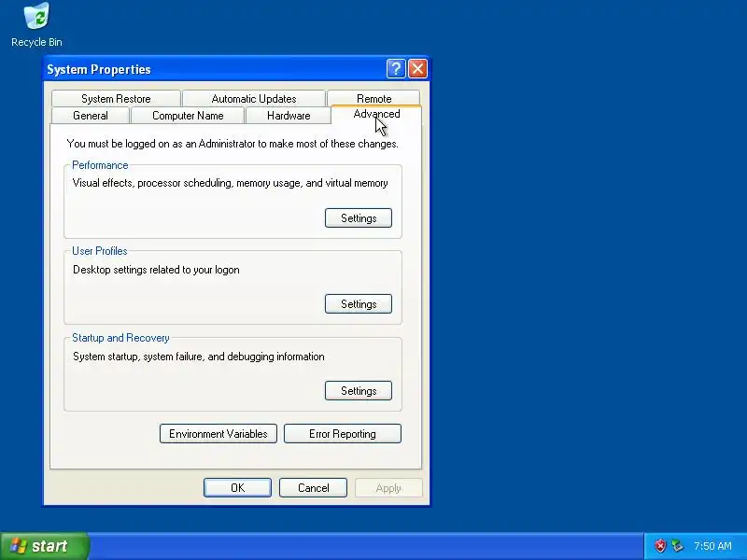
Task: Click the User Profiles group label
Action: click(100, 251)
